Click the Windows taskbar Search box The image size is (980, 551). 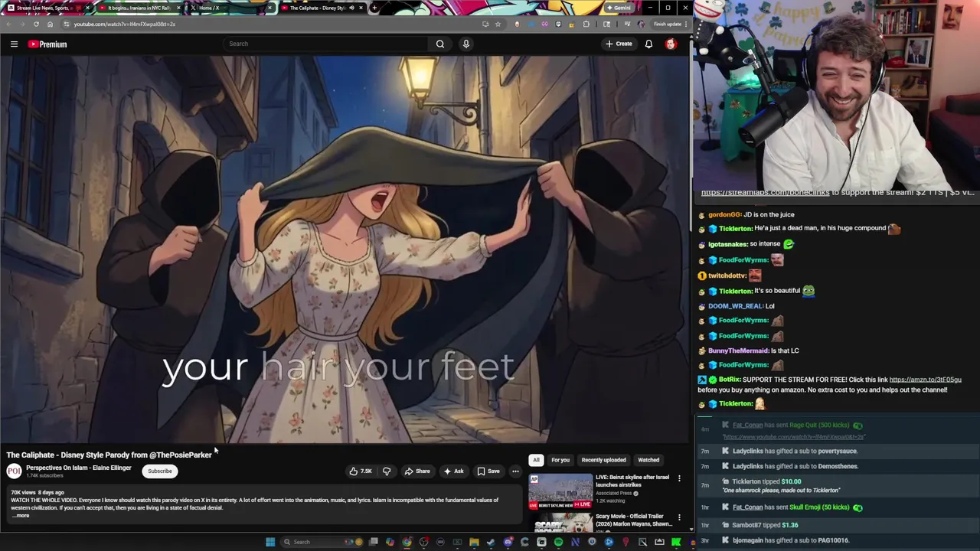320,542
